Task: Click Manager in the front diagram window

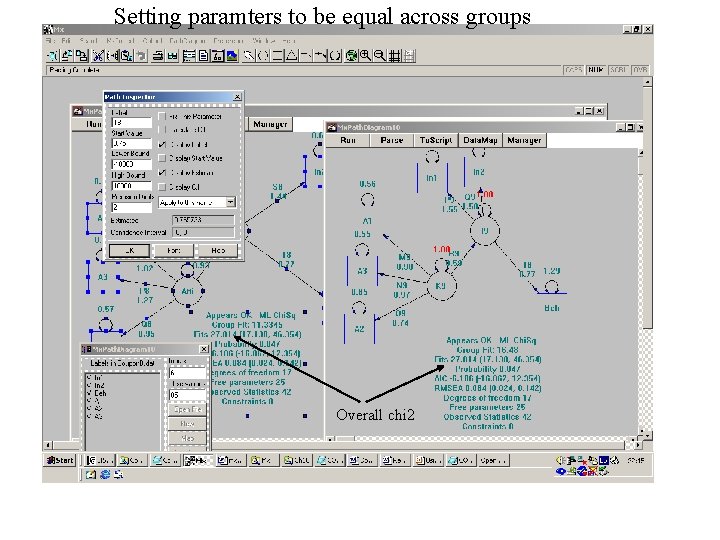Action: coord(524,140)
